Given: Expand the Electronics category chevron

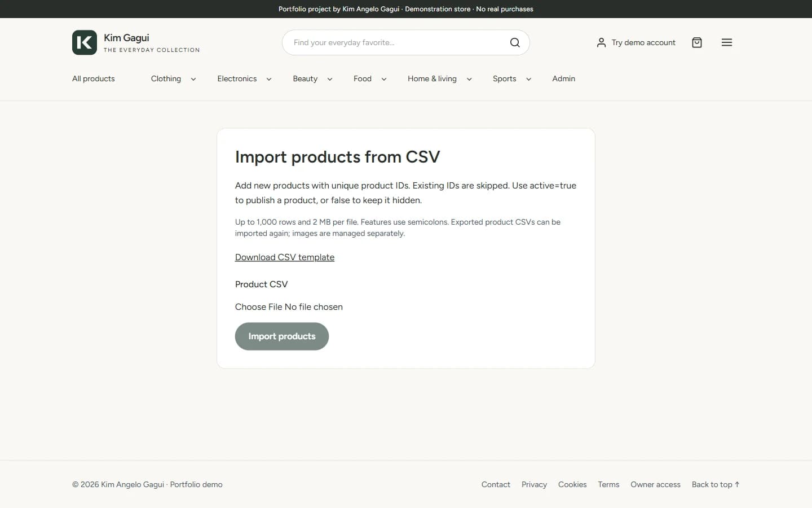Looking at the screenshot, I should (x=269, y=79).
